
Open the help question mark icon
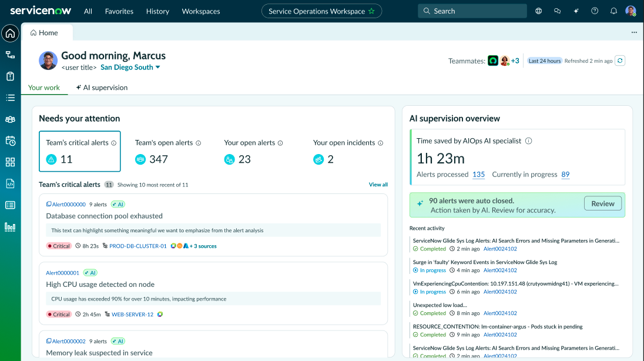[595, 11]
